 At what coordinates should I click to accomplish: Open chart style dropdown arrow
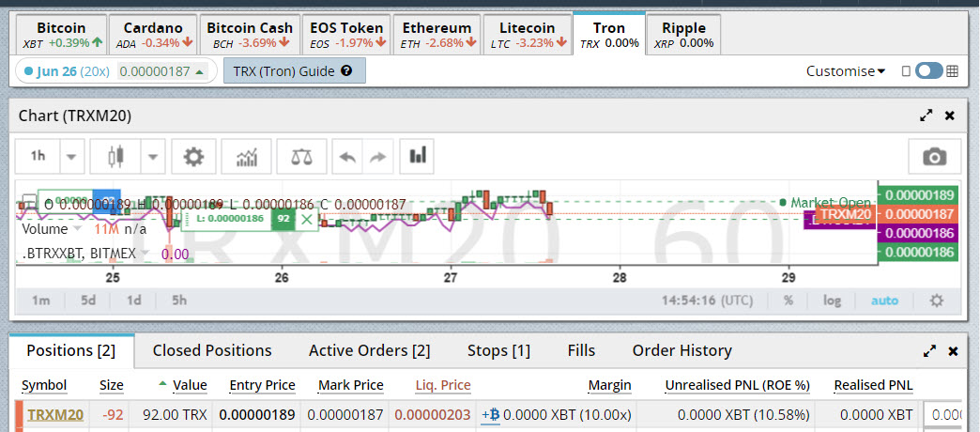coord(152,156)
